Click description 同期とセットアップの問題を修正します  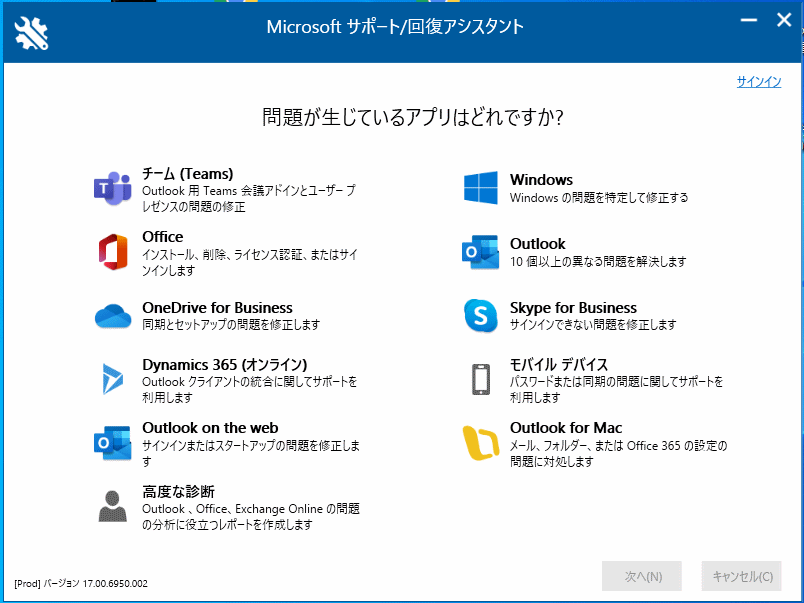[231, 325]
